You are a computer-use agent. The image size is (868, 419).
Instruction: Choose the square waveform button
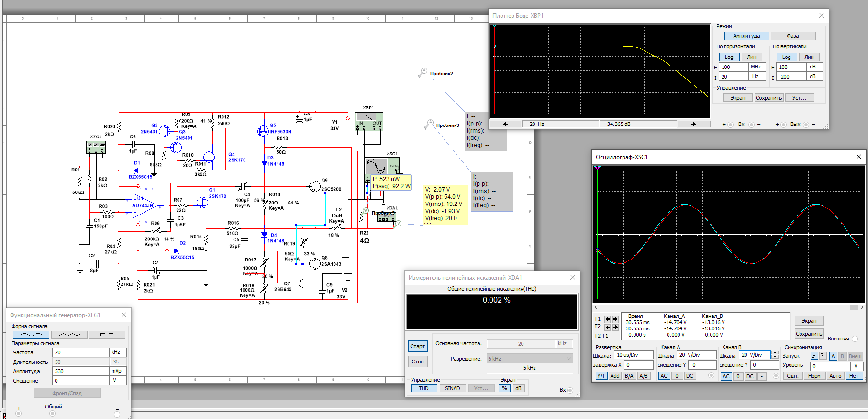coord(107,335)
